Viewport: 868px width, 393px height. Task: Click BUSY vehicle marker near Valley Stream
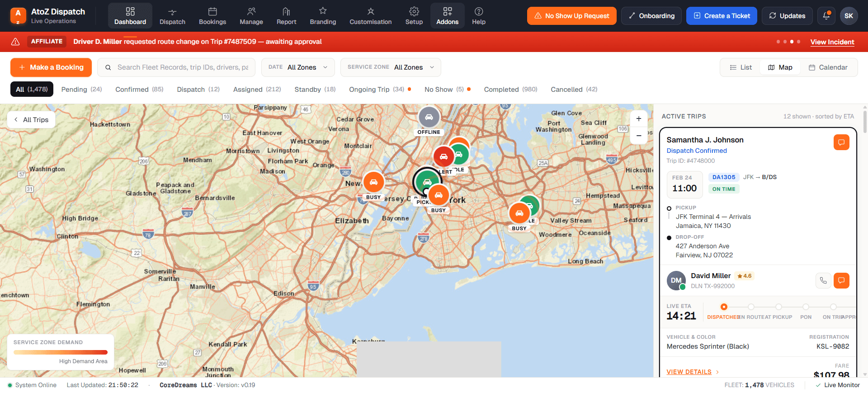(x=519, y=213)
